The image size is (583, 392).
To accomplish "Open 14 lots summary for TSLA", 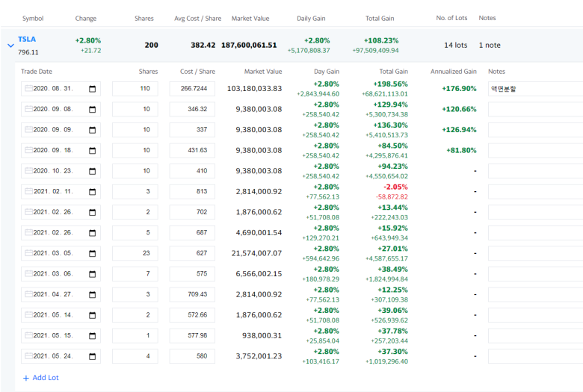I will click(x=455, y=45).
